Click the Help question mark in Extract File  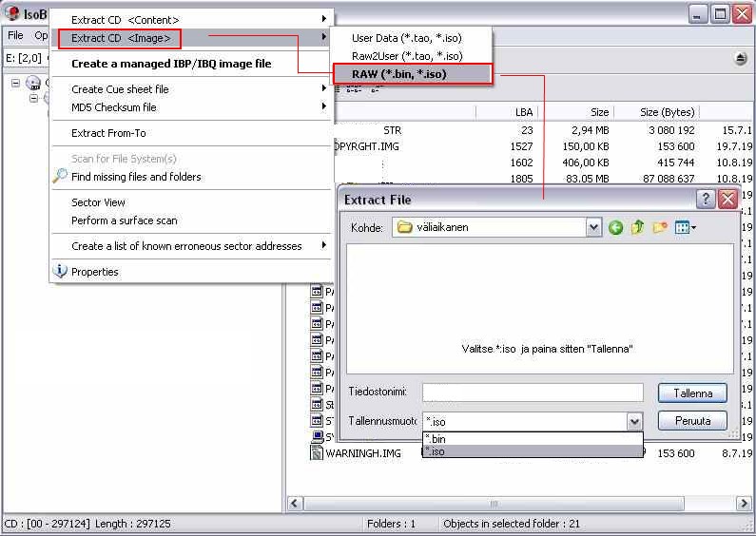(x=706, y=199)
